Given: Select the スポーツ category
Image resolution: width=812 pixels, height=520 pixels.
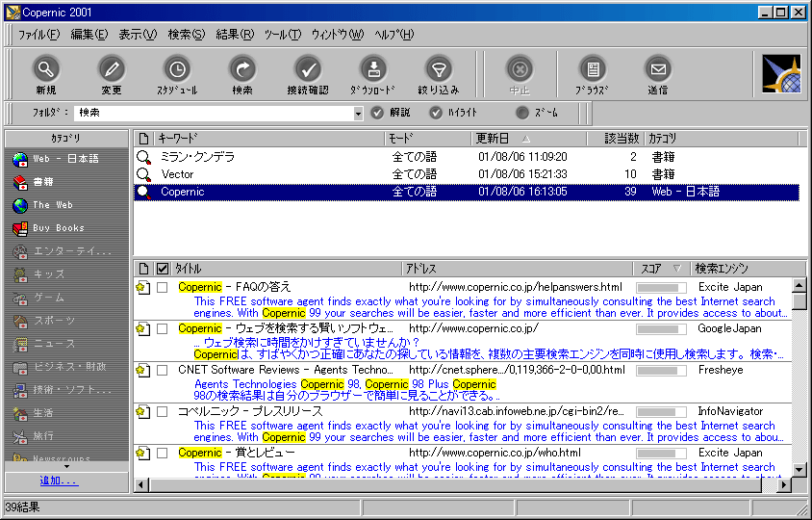Looking at the screenshot, I should 44,321.
